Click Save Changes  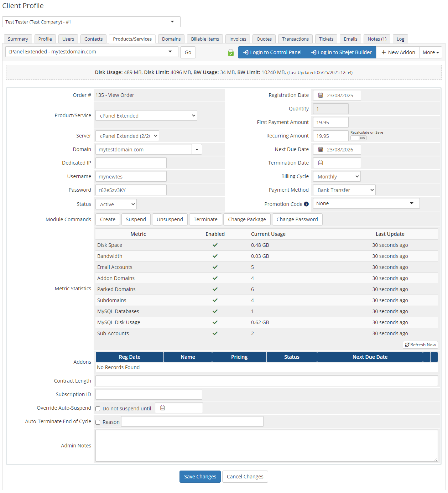coord(200,477)
